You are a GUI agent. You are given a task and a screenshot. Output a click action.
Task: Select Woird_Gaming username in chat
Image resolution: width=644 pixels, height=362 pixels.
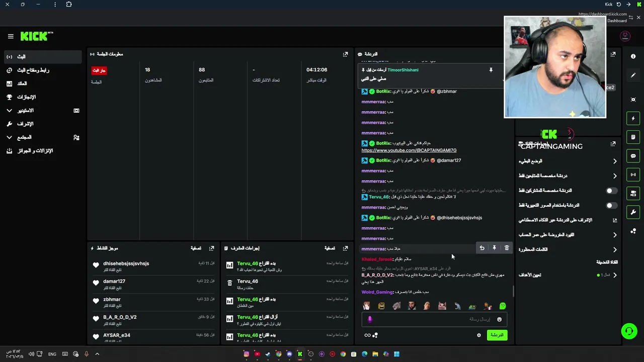click(377, 292)
